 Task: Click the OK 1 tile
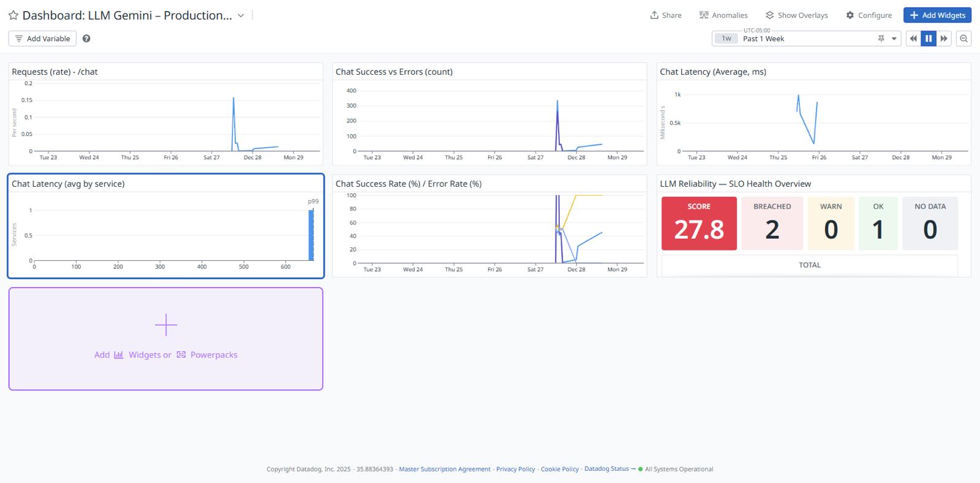click(878, 223)
